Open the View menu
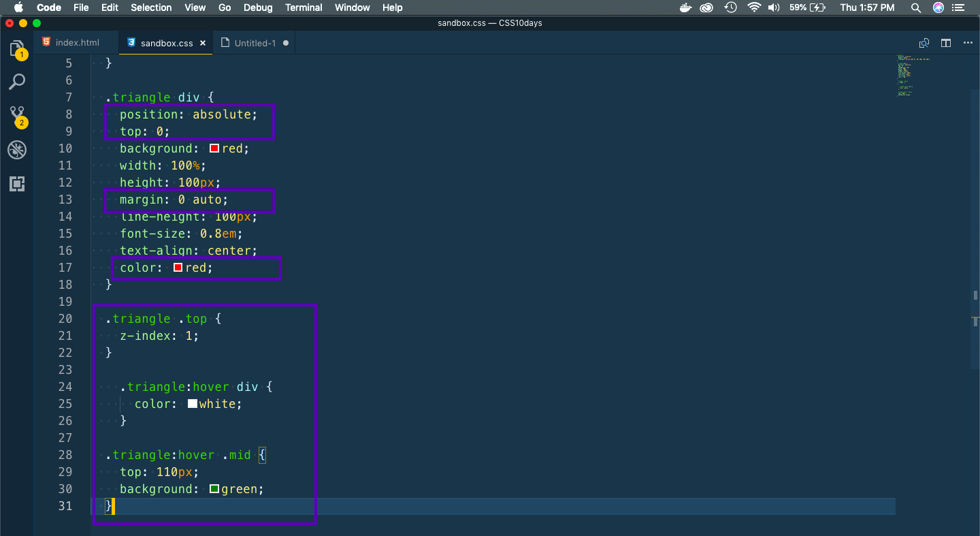The height and width of the screenshot is (536, 980). (195, 7)
